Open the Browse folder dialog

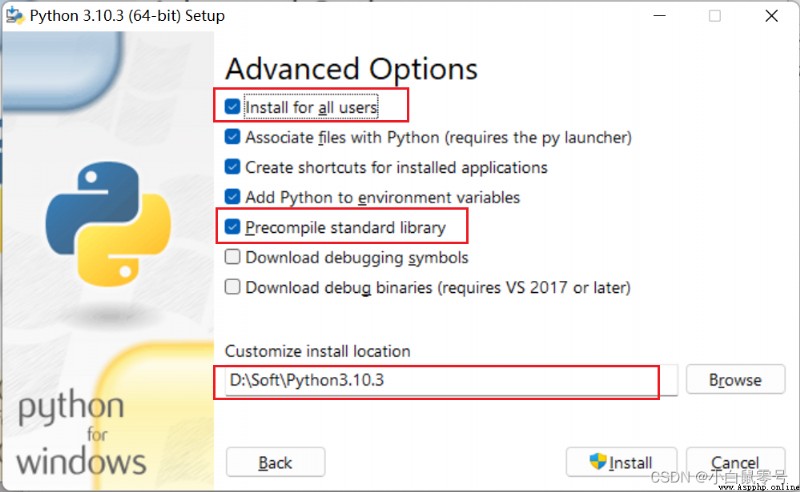click(x=735, y=379)
